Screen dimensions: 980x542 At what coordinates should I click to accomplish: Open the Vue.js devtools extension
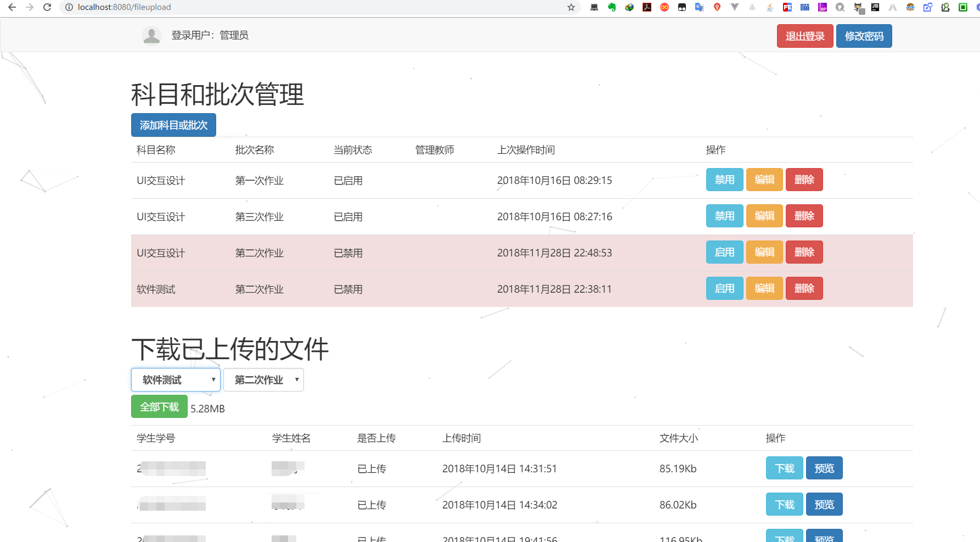click(735, 7)
